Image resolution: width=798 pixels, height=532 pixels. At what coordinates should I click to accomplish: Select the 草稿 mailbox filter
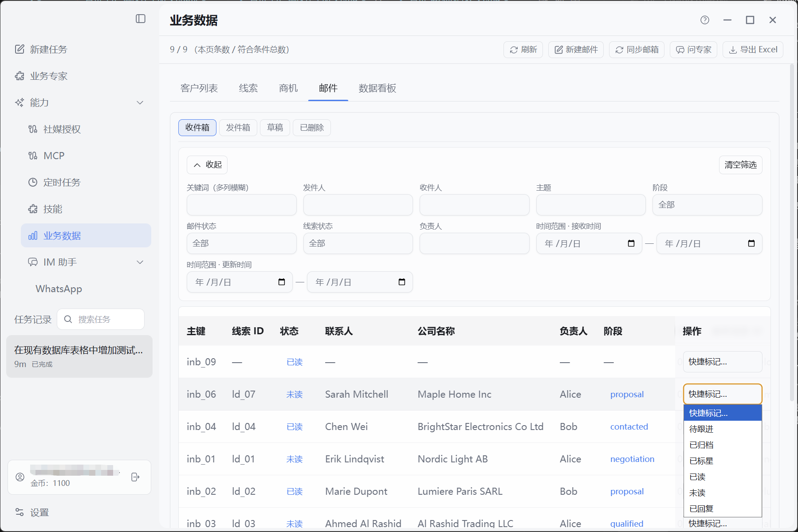tap(275, 128)
